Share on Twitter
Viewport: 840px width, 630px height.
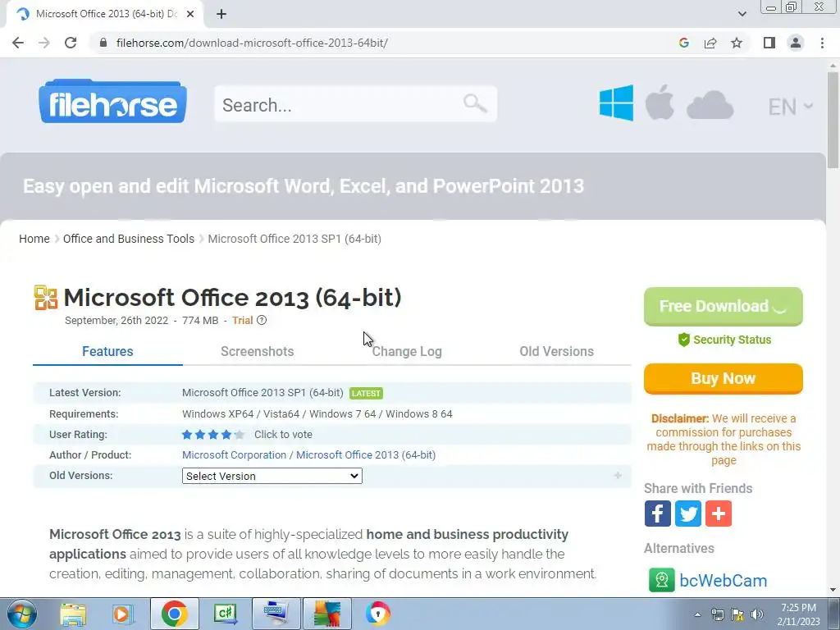(688, 514)
